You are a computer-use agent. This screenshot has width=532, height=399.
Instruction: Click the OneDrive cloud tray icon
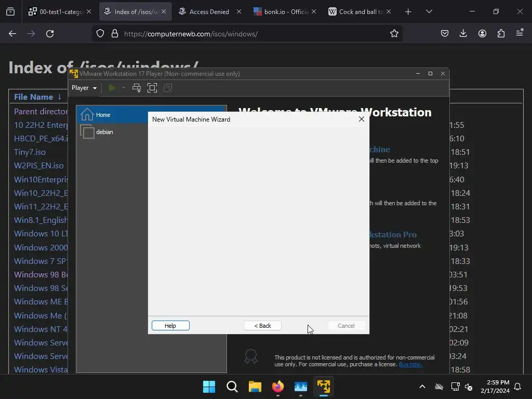(x=438, y=387)
